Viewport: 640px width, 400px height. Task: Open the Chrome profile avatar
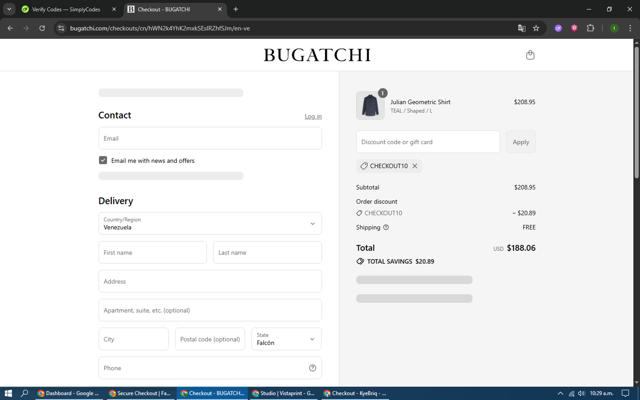click(x=614, y=28)
